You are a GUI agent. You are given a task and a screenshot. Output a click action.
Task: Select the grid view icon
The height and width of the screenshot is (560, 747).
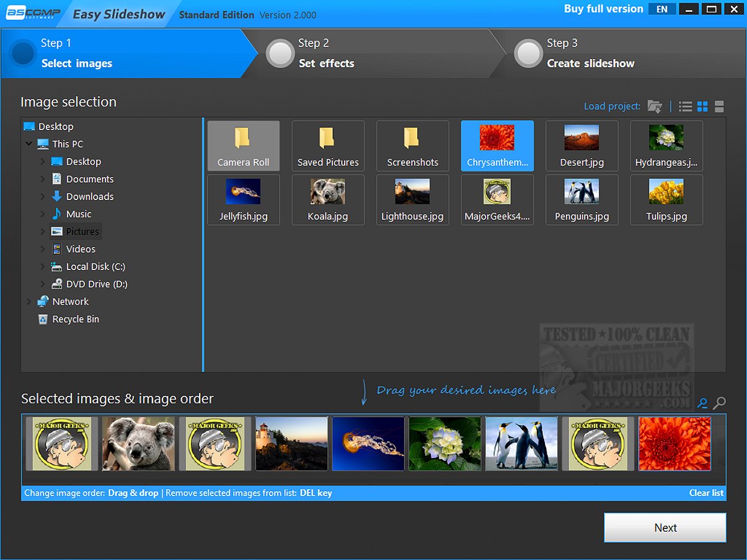(702, 106)
